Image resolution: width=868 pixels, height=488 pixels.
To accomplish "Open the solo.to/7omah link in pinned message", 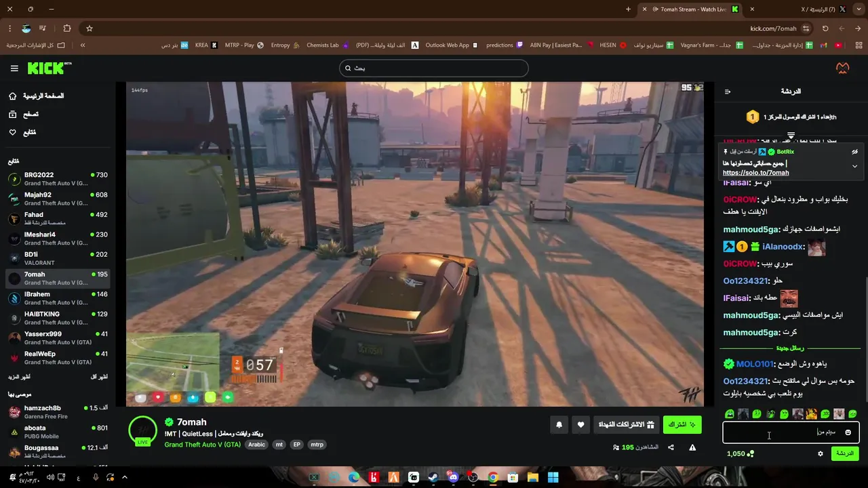I will click(x=755, y=173).
